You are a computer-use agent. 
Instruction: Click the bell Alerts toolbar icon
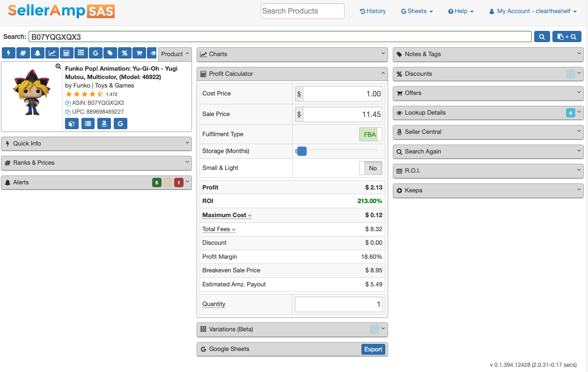pos(37,53)
